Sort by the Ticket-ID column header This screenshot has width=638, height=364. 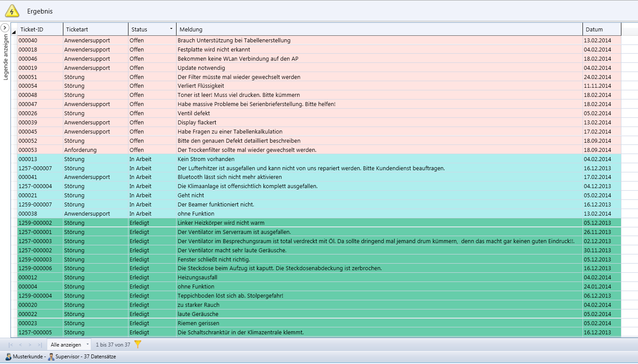coord(40,29)
